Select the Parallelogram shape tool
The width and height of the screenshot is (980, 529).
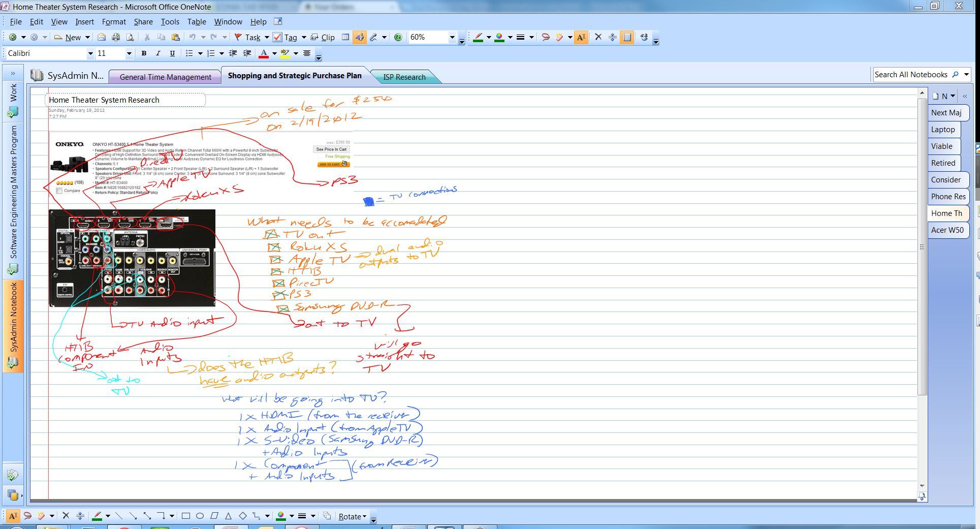coord(214,516)
